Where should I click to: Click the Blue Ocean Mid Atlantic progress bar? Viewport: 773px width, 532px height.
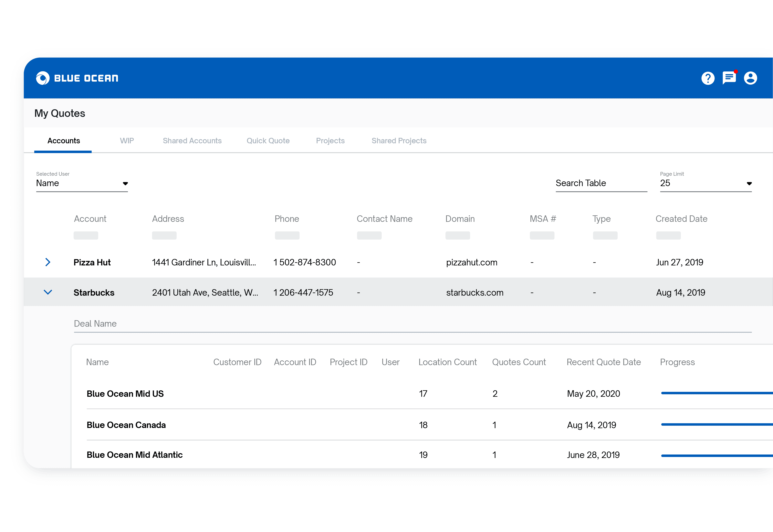point(717,456)
